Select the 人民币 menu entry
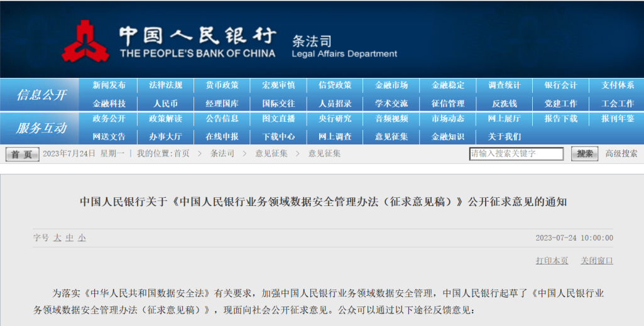 click(x=165, y=104)
